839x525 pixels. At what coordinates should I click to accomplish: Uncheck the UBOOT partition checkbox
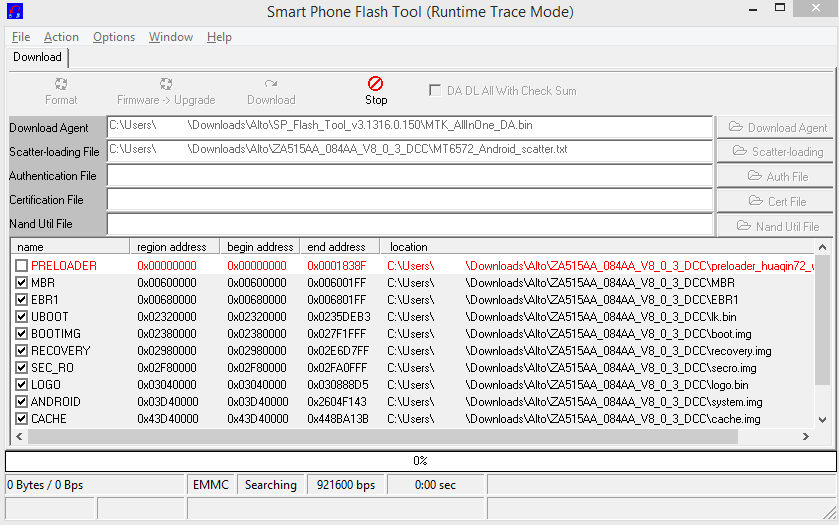pos(21,317)
